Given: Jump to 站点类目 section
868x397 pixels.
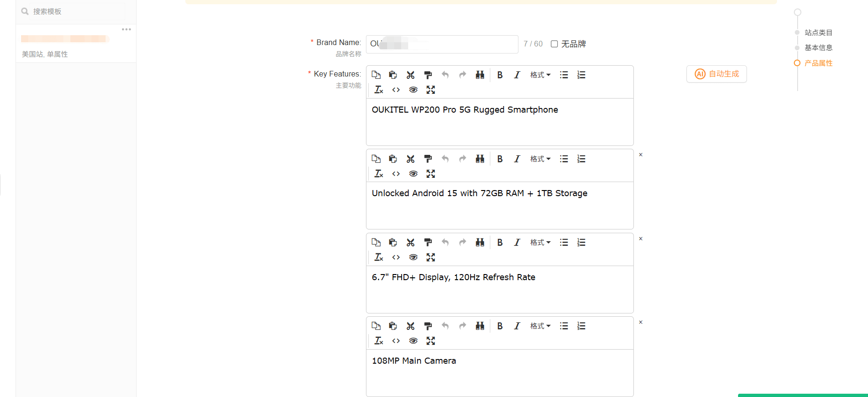Looking at the screenshot, I should 818,33.
